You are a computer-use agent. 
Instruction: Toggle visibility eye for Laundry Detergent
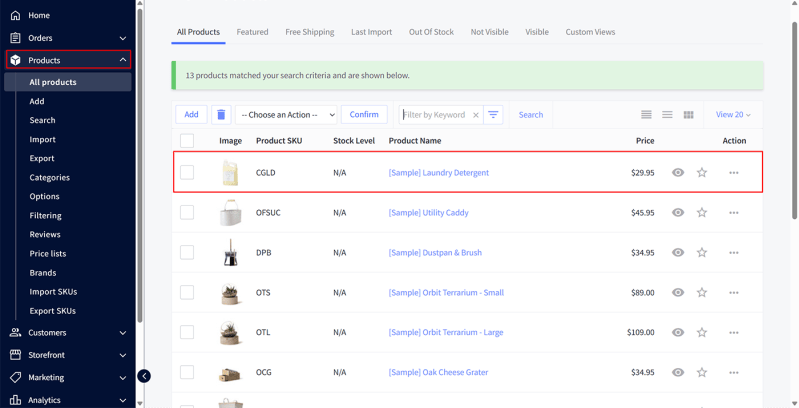pyautogui.click(x=678, y=173)
